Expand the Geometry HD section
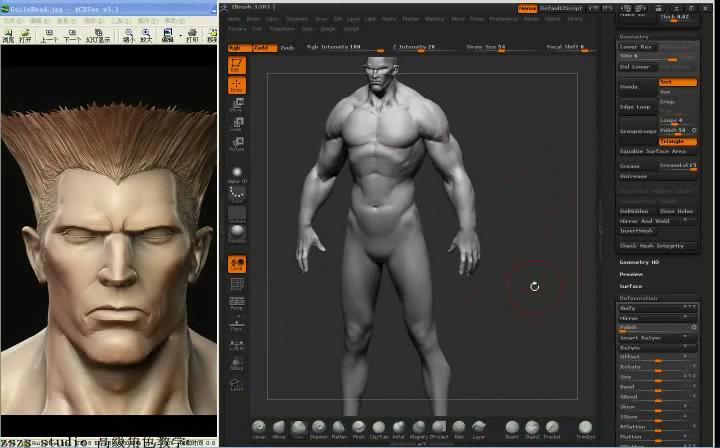This screenshot has width=720, height=448. coord(639,262)
